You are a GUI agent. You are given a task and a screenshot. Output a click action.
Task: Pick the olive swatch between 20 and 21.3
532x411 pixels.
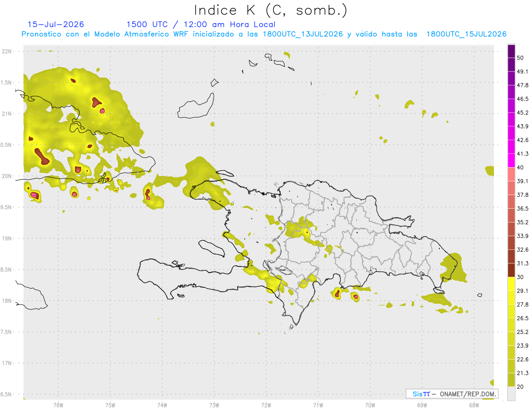point(512,380)
